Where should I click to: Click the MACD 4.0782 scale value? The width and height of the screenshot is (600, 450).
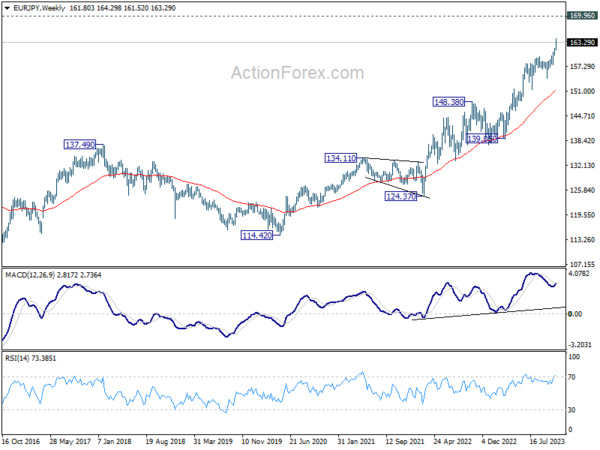tap(579, 274)
